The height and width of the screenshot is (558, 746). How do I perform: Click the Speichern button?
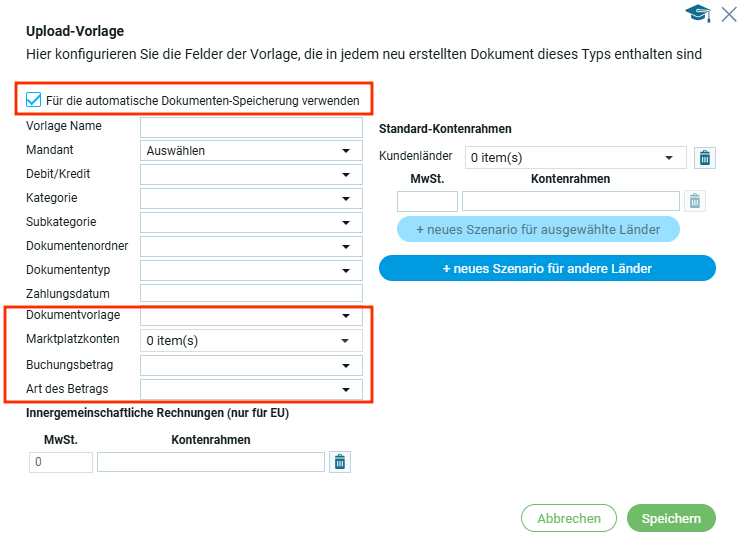click(x=671, y=518)
